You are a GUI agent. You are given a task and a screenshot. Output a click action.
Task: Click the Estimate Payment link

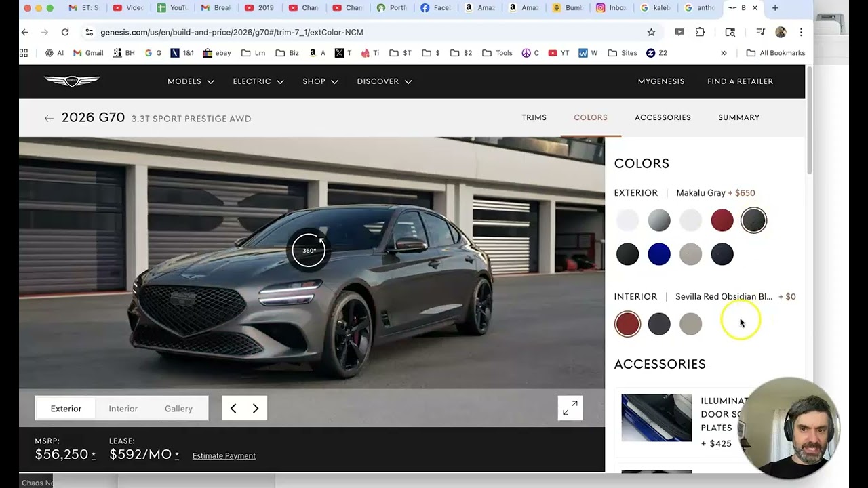[224, 456]
